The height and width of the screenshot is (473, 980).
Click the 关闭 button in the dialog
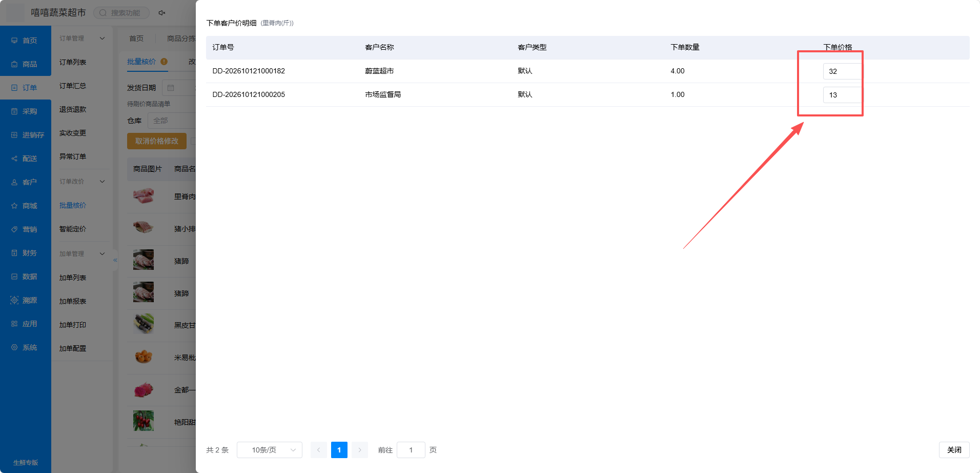click(954, 450)
